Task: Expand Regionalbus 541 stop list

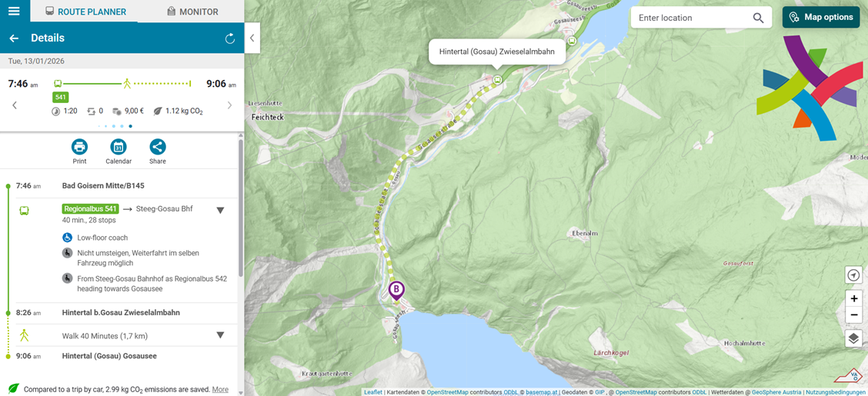Action: (220, 210)
